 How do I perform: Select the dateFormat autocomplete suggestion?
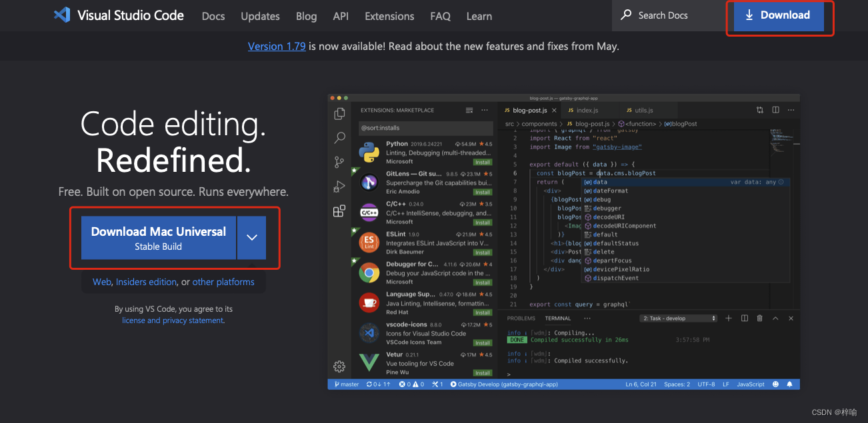[x=687, y=191]
